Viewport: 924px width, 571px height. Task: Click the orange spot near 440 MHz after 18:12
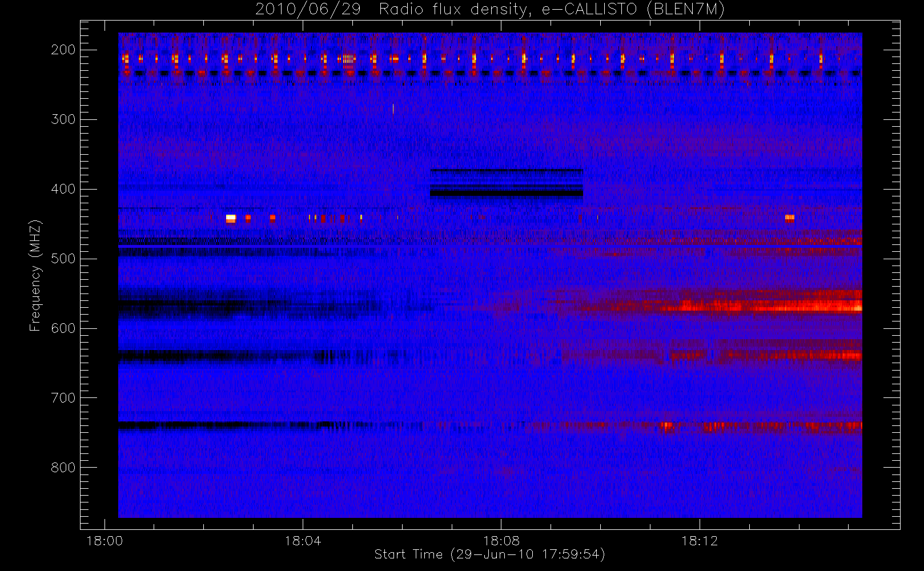tap(790, 218)
